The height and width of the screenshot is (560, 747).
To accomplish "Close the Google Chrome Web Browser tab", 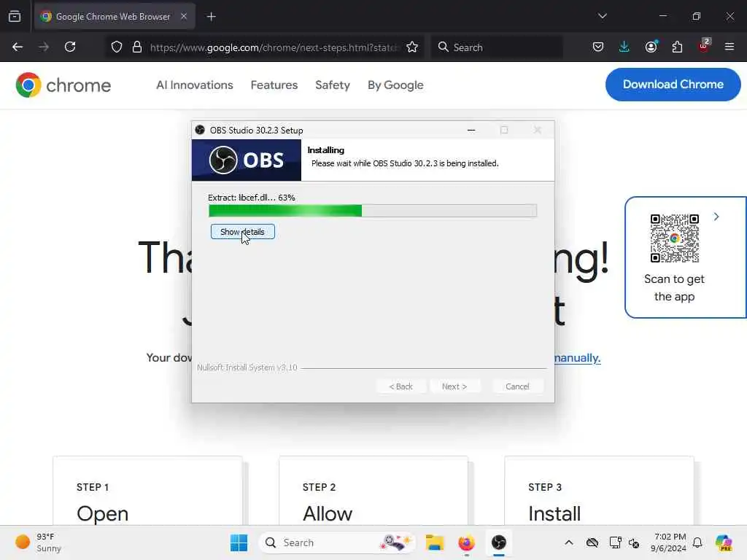I will pos(184,16).
